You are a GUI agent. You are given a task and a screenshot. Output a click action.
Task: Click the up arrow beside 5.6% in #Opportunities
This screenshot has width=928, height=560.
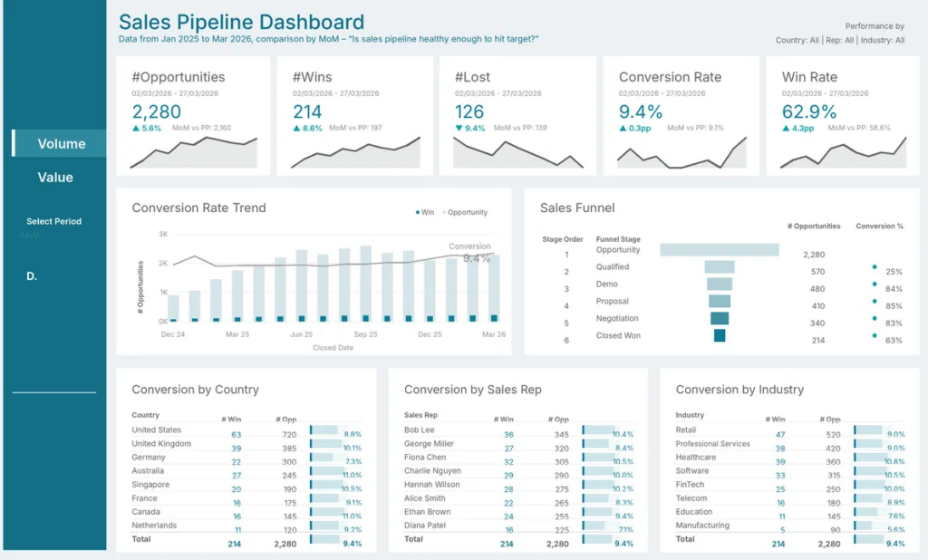point(136,128)
